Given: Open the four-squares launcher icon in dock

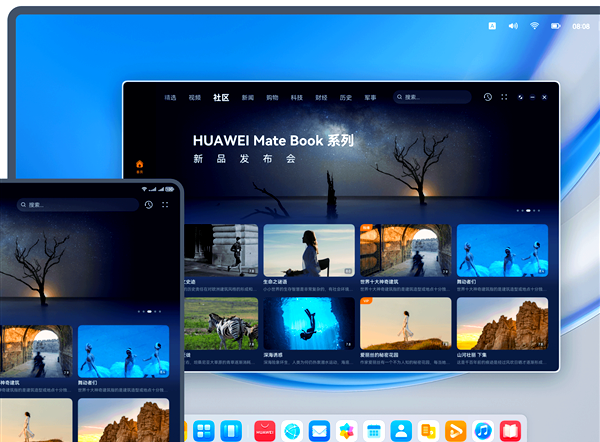Looking at the screenshot, I should coord(204,431).
